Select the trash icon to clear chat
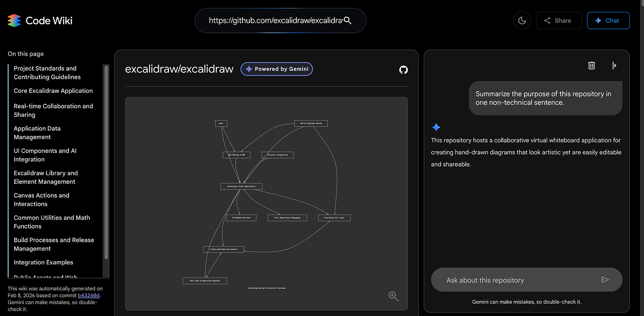The image size is (644, 316). (x=591, y=65)
